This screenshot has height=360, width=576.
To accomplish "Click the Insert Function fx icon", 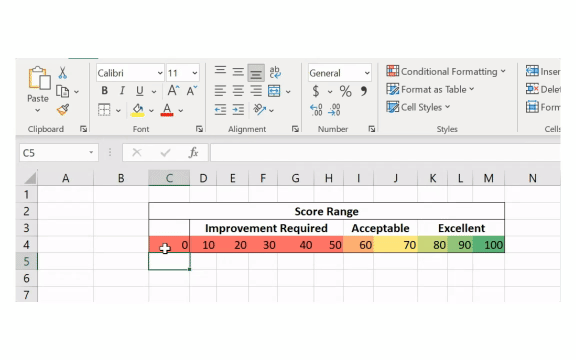I will tap(193, 152).
